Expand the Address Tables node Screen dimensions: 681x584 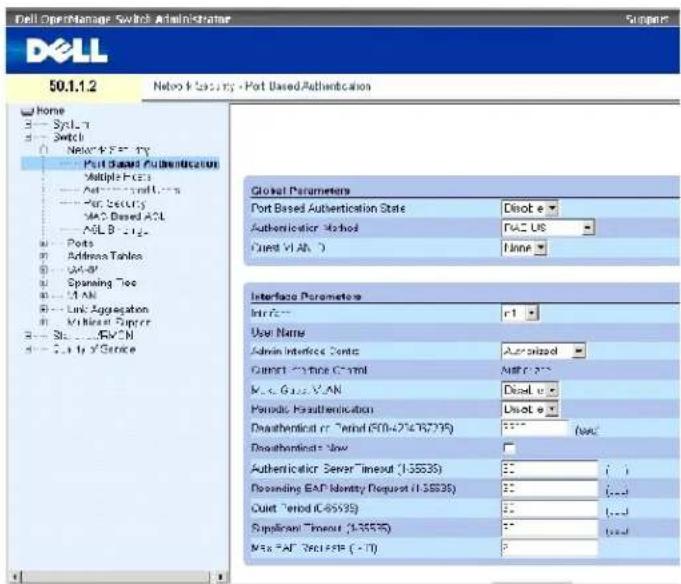43,256
